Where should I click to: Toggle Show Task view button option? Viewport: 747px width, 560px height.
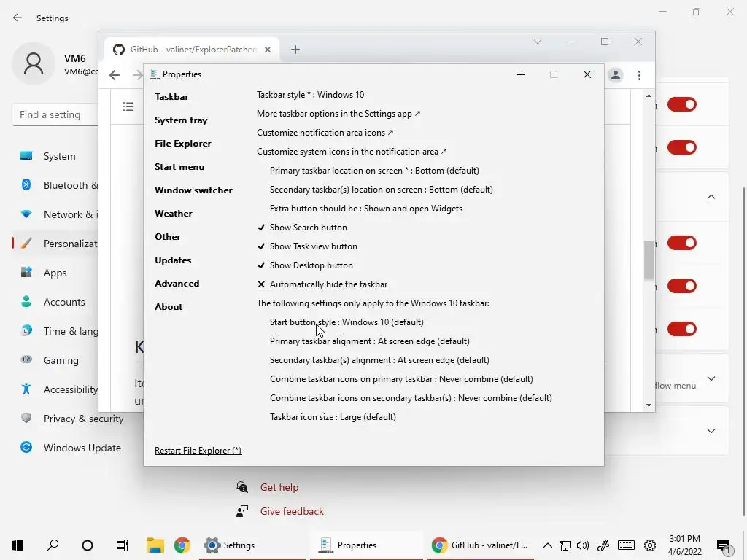(307, 246)
